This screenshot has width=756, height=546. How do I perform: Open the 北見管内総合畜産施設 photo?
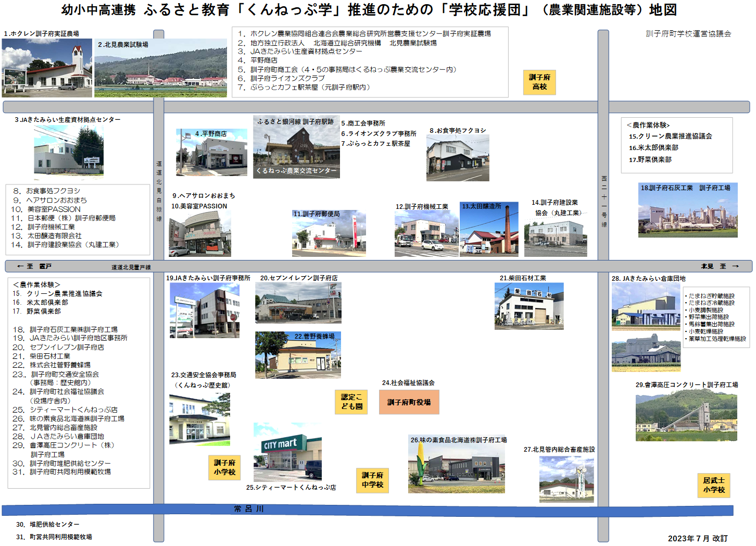[566, 479]
